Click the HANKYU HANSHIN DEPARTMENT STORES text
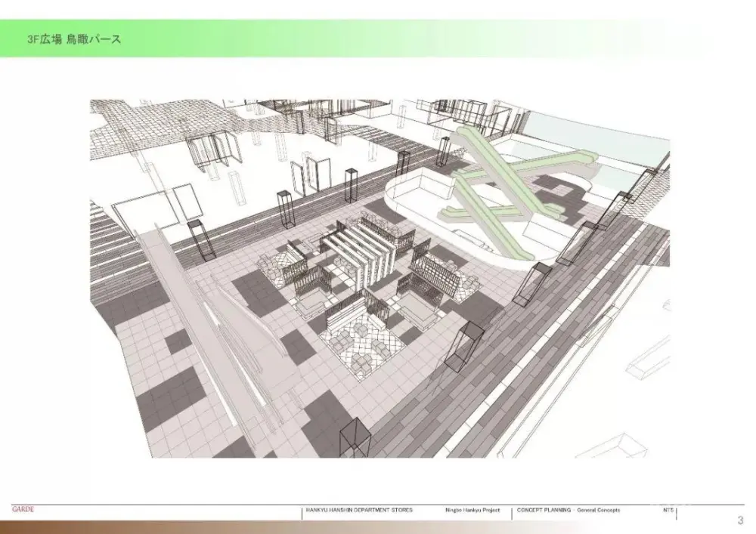 pyautogui.click(x=359, y=511)
